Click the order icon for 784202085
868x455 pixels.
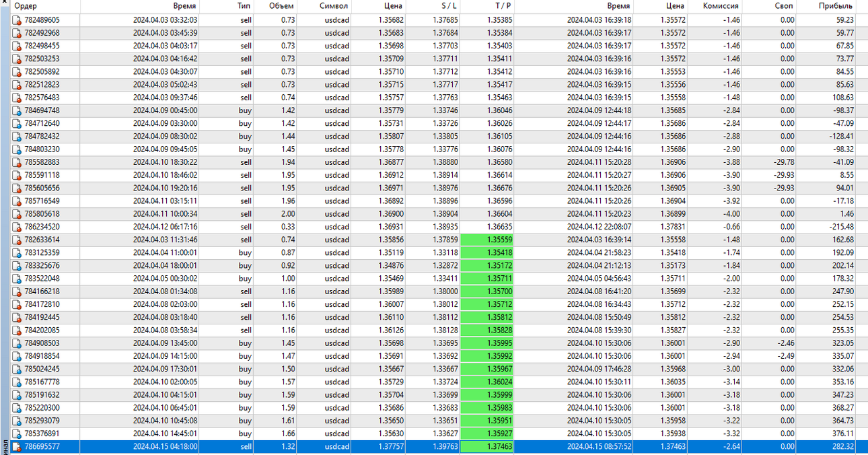[x=17, y=330]
